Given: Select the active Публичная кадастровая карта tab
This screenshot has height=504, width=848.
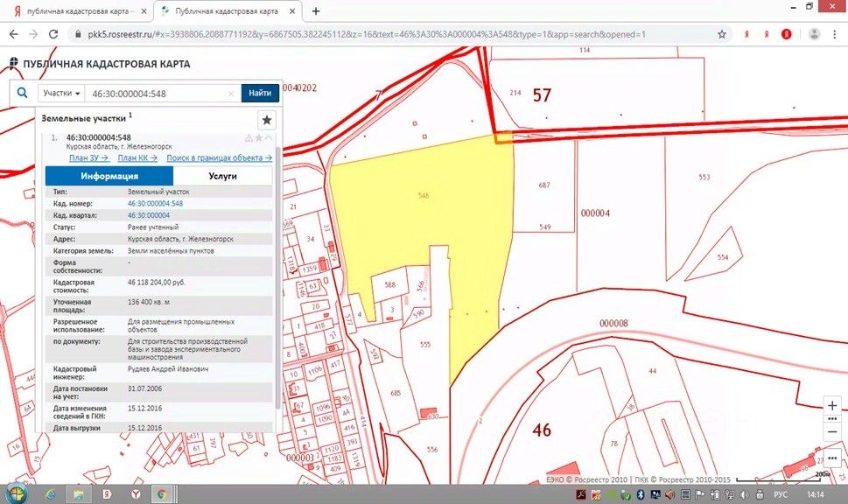Looking at the screenshot, I should tap(228, 10).
